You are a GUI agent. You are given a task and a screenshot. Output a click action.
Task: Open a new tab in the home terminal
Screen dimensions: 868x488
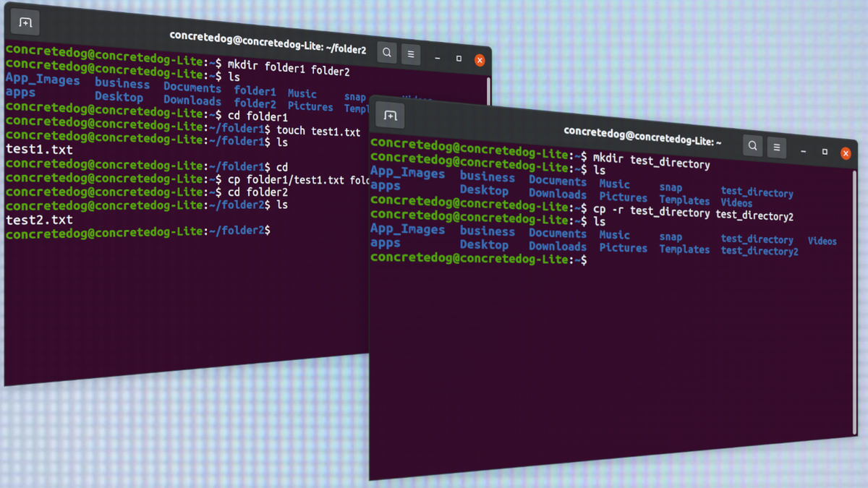pos(390,115)
